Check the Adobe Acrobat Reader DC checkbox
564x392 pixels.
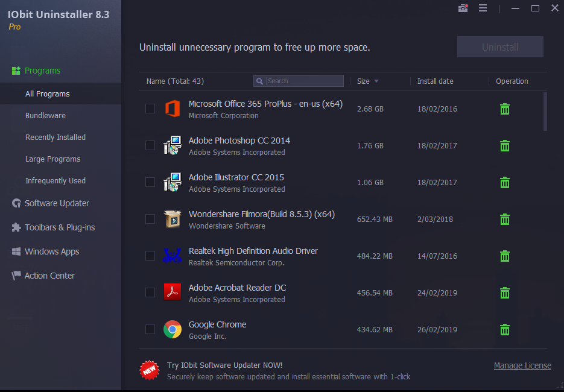[x=150, y=292]
